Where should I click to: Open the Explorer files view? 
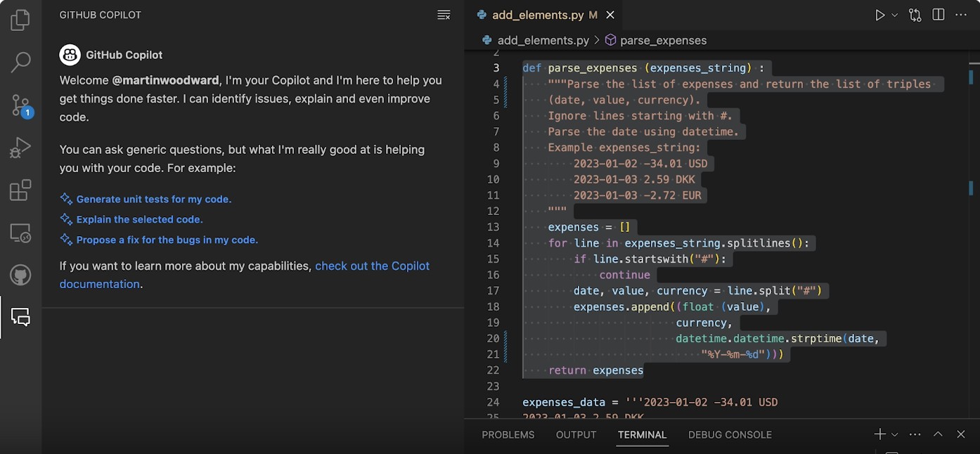20,20
